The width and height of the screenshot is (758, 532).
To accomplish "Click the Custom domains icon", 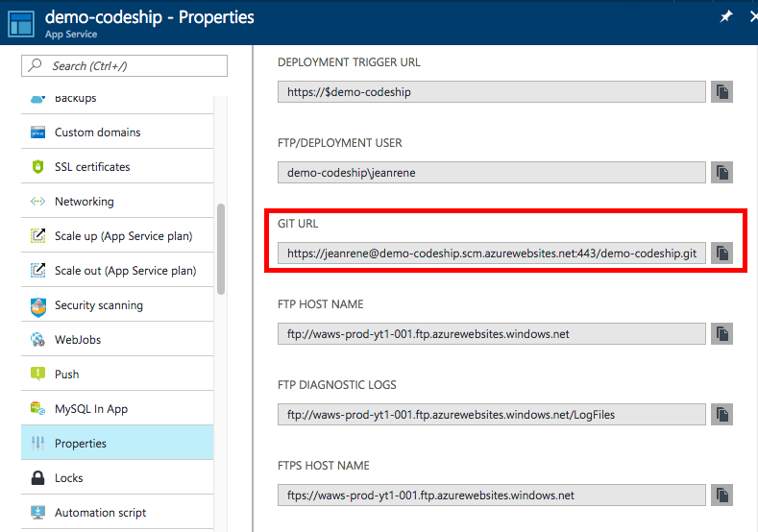I will tap(37, 132).
